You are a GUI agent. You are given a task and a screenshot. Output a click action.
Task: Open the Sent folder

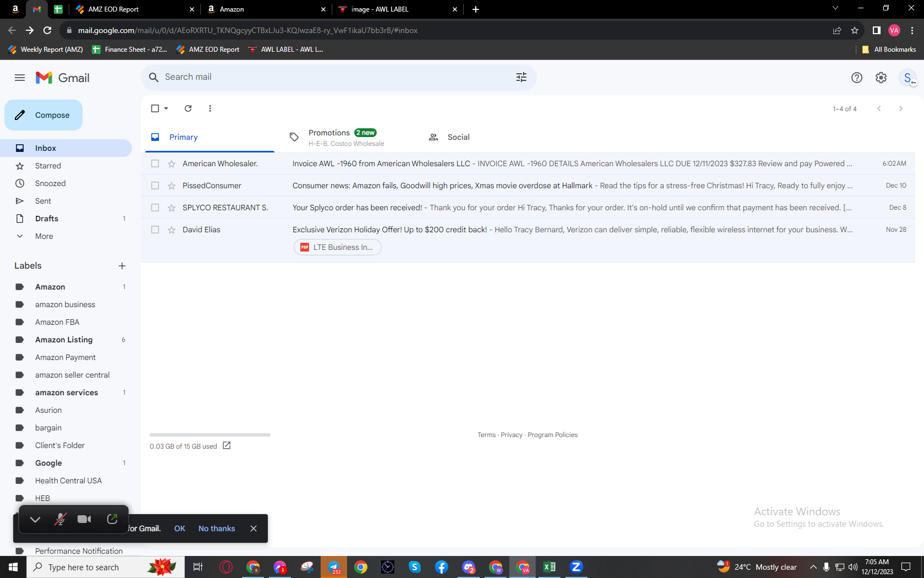click(x=66, y=201)
